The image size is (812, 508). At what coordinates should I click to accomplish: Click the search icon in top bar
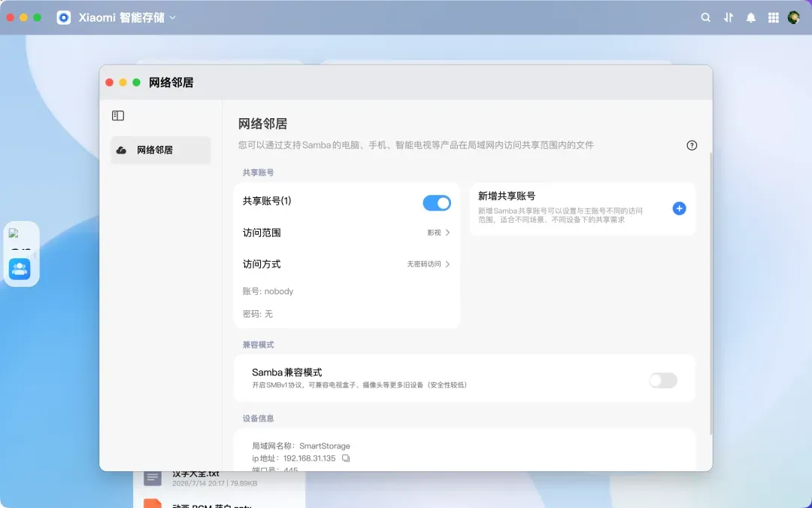pyautogui.click(x=705, y=17)
